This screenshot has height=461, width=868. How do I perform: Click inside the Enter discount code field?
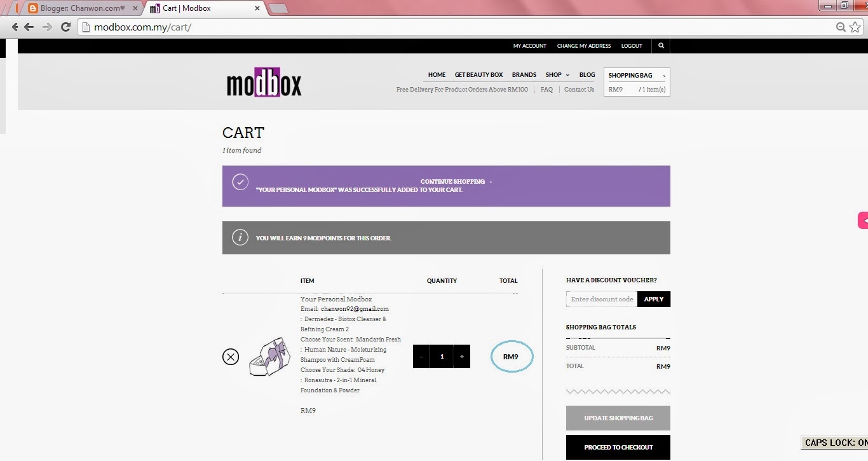(x=600, y=299)
